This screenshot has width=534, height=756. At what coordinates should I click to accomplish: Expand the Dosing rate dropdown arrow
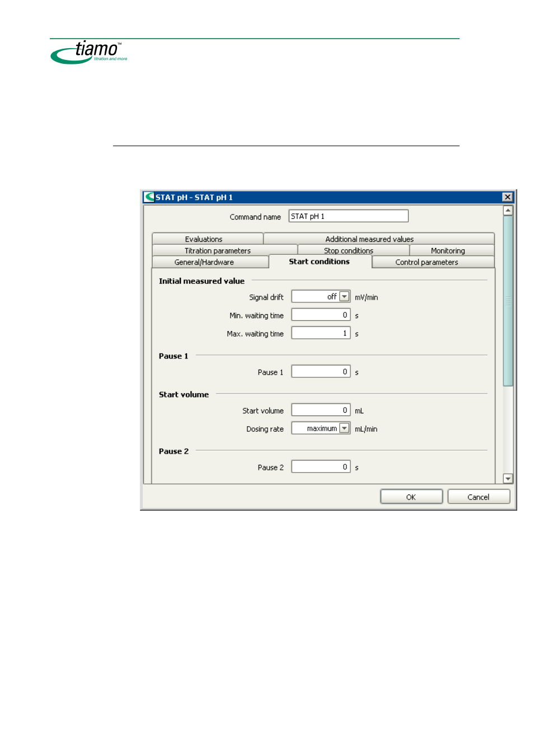click(x=344, y=428)
